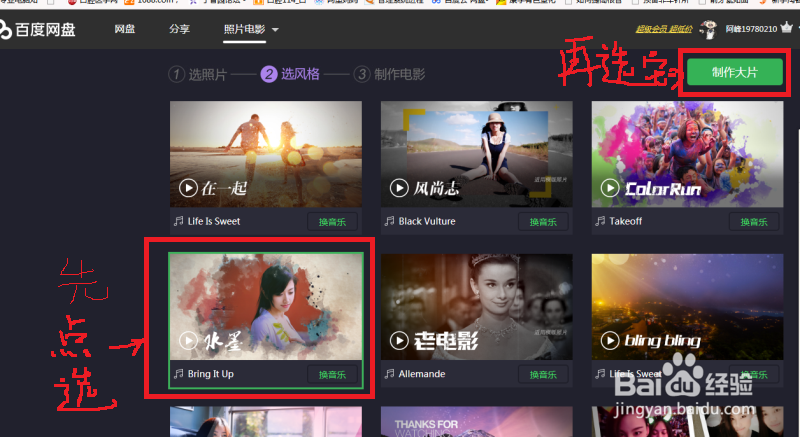The image size is (800, 437).
Task: Select the 在一起 style thumbnail
Action: 266,154
